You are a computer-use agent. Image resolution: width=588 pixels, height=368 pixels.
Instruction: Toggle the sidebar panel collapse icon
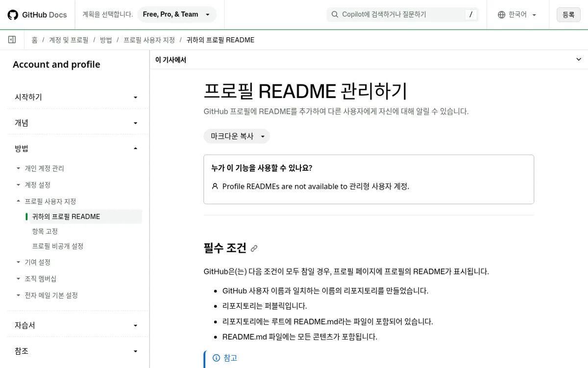pyautogui.click(x=12, y=40)
